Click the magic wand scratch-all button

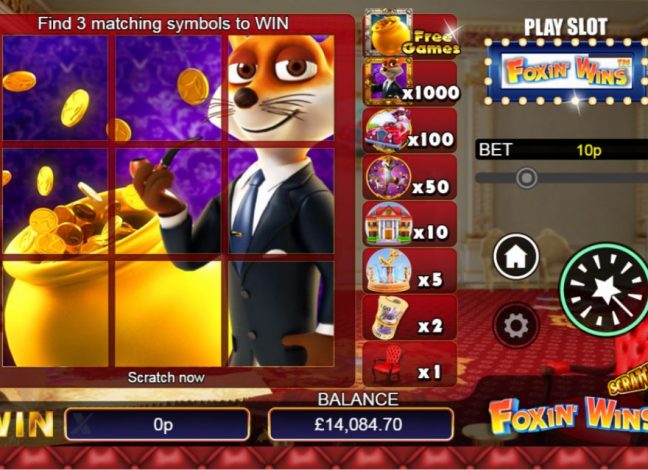coord(605,289)
